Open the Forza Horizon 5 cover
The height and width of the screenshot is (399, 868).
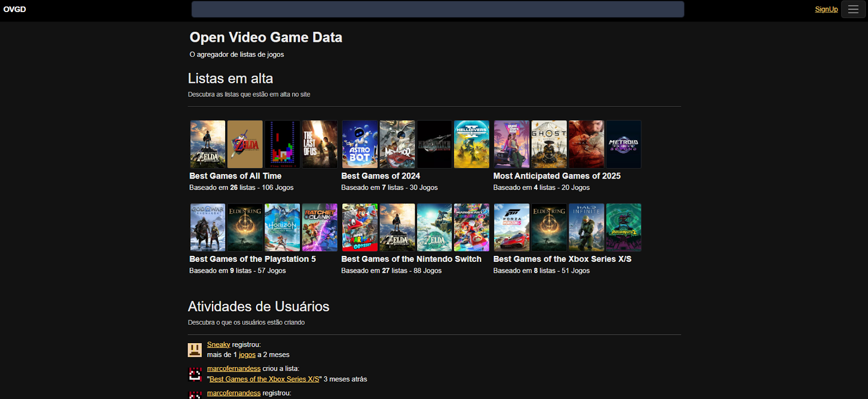[x=512, y=227]
